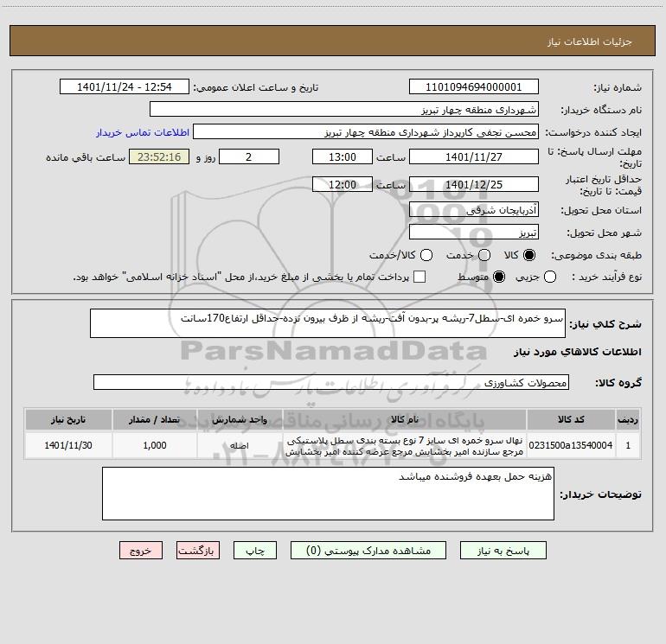Click the remaining days field showing 2
Viewport: 666px width, 644px height.
(x=249, y=156)
